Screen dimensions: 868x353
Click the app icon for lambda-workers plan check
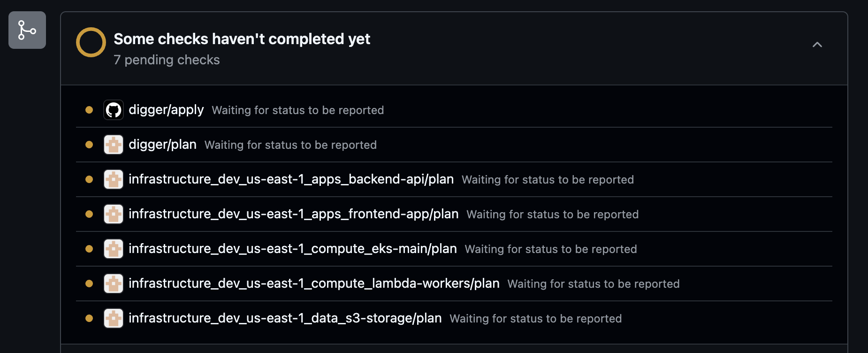(x=113, y=284)
